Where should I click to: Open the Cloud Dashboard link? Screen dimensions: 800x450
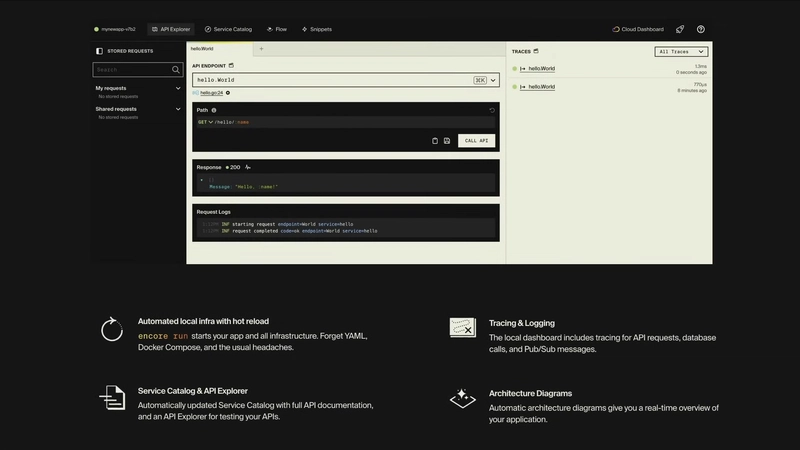[x=638, y=30]
